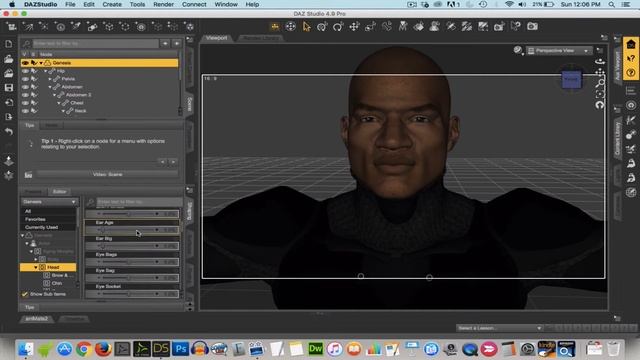Select the Scale tool in top toolbar
This screenshot has width=640, height=360.
pos(370,27)
